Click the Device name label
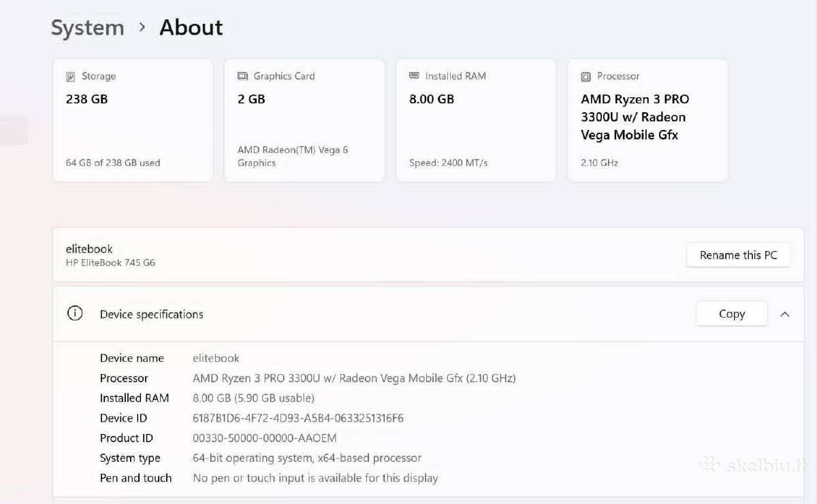This screenshot has height=504, width=817. point(132,358)
